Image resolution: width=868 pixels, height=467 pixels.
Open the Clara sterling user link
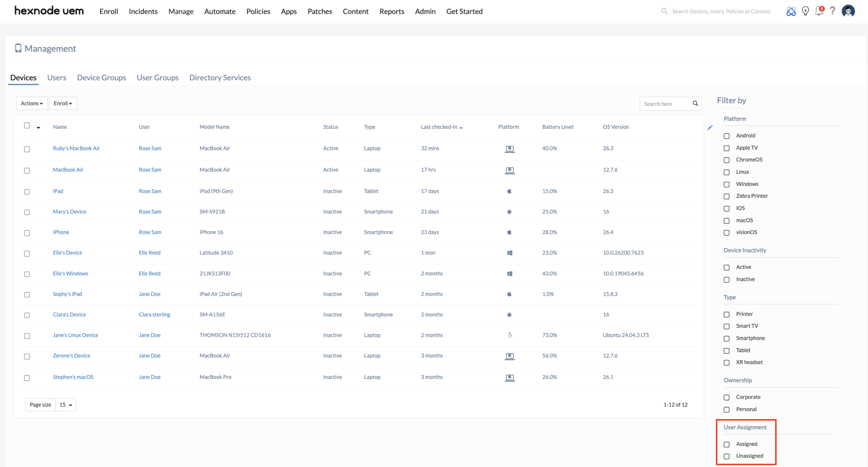[154, 314]
